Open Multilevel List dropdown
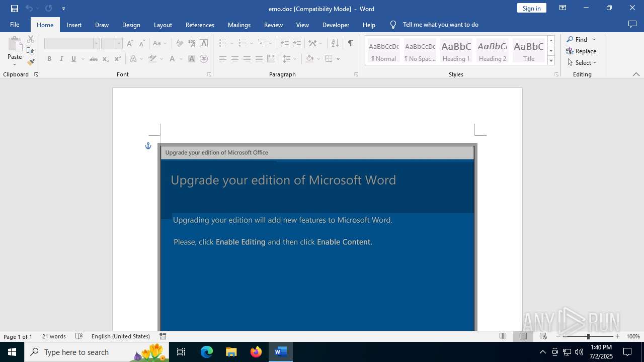Screen dimensions: 644x362 point(271,44)
